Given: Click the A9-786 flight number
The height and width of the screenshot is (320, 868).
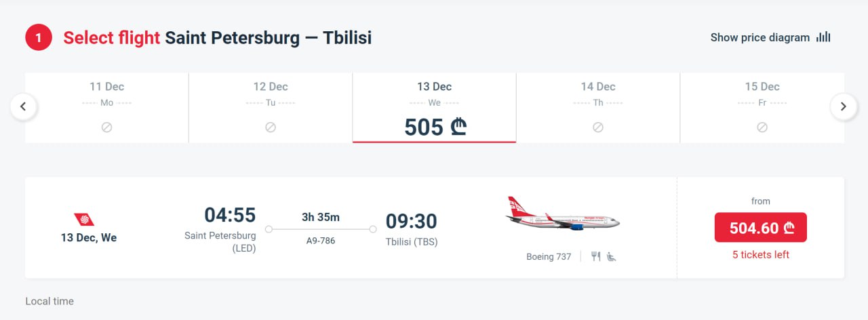Looking at the screenshot, I should [x=321, y=241].
